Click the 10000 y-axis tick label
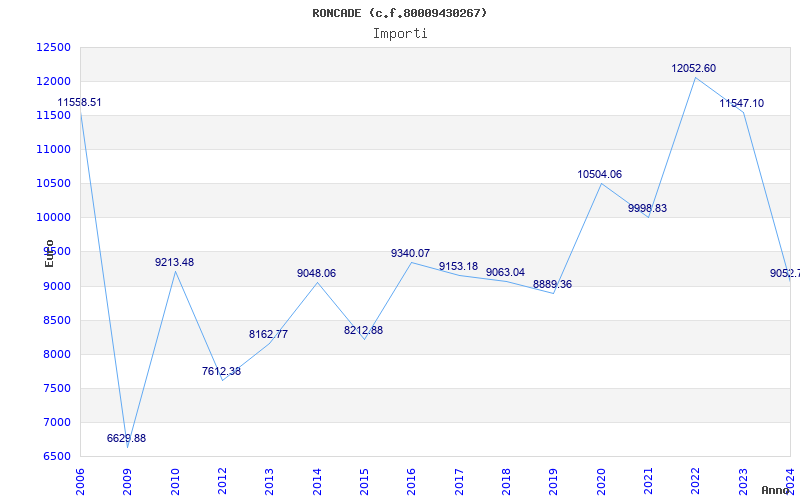This screenshot has width=800, height=500. click(x=54, y=217)
